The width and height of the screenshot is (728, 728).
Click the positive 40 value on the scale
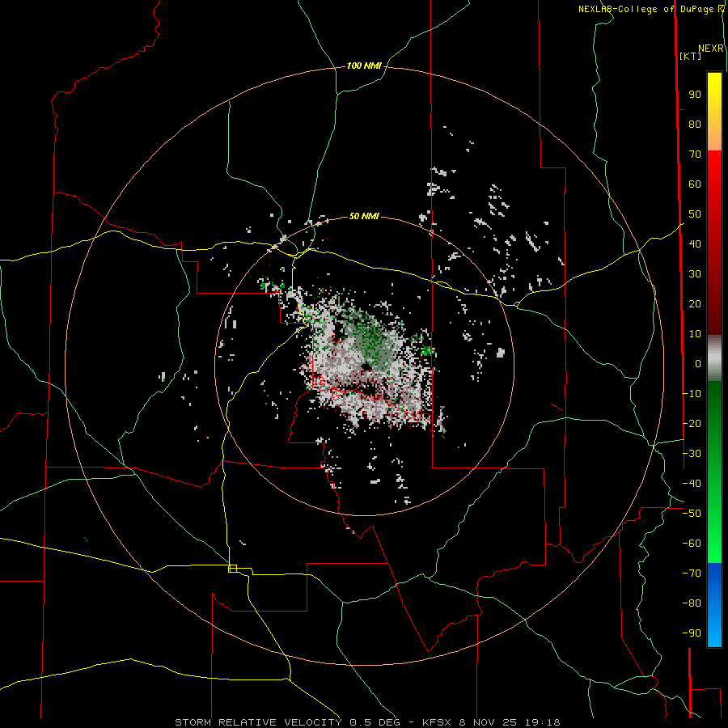click(695, 244)
